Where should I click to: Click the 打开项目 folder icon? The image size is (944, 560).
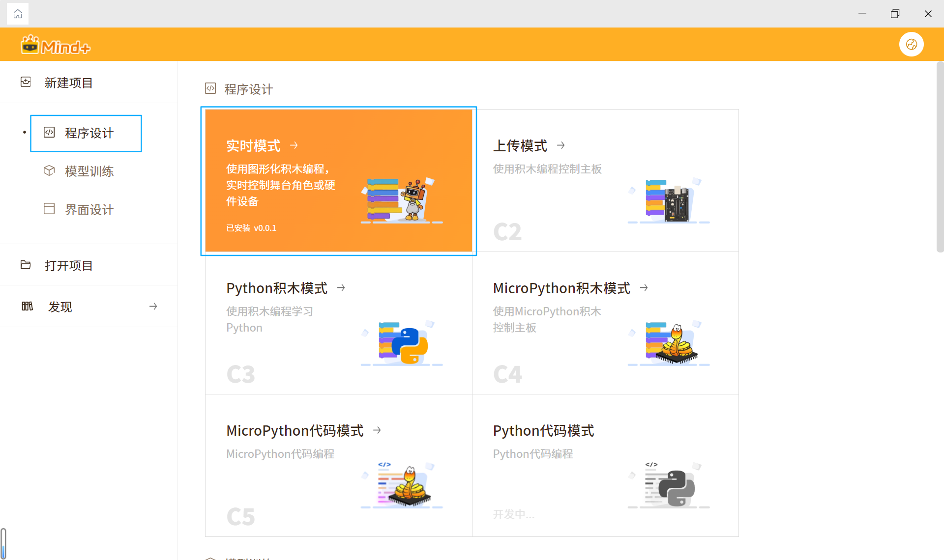(26, 265)
